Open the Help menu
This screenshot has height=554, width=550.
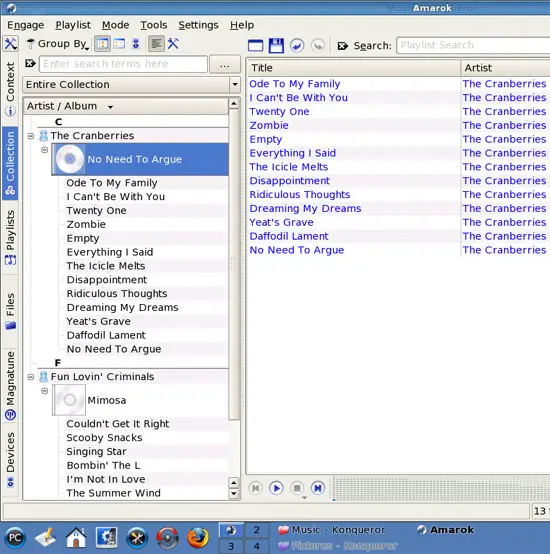tap(242, 25)
